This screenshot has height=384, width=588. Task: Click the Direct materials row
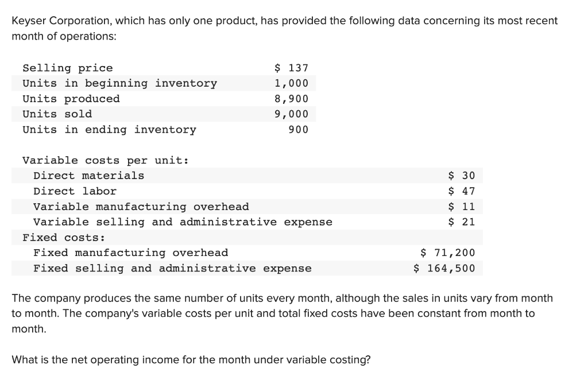247,176
